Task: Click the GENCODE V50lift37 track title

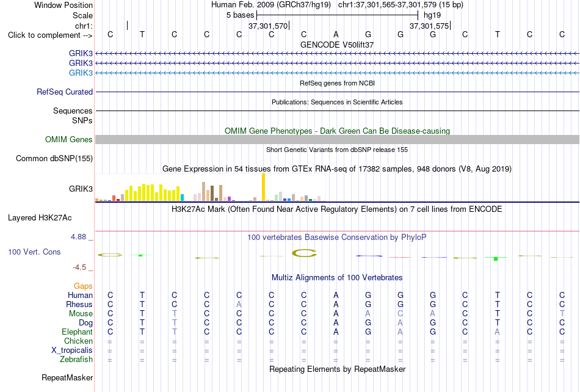Action: [337, 45]
